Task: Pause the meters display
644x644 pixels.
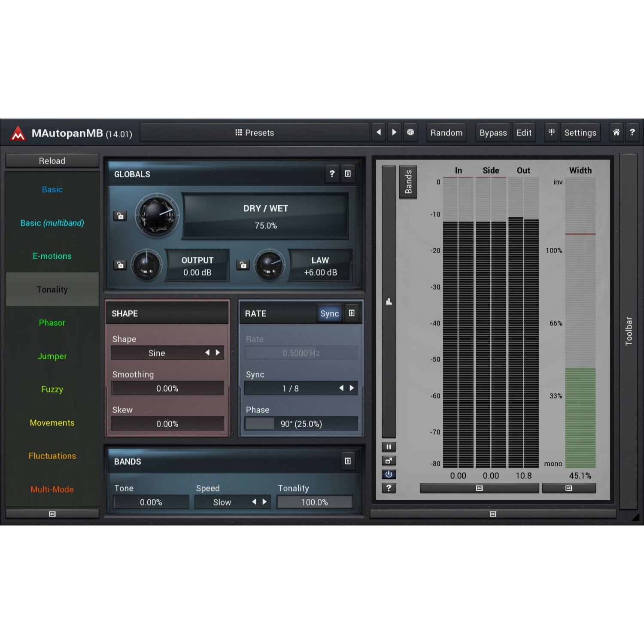Action: [389, 447]
